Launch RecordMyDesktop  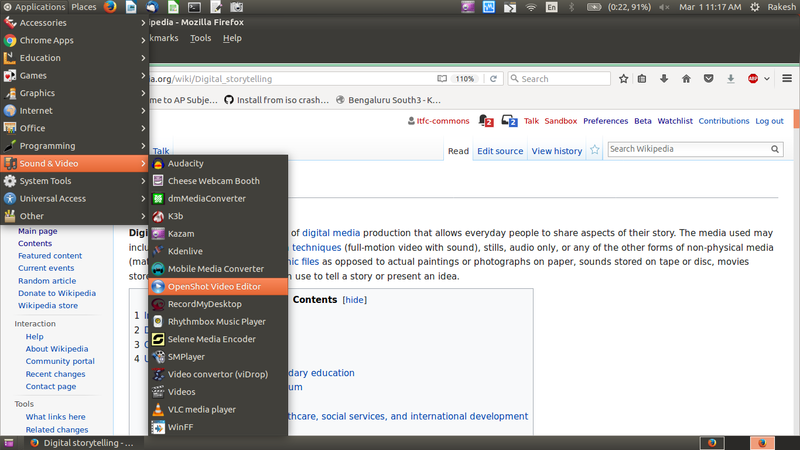click(x=218, y=304)
